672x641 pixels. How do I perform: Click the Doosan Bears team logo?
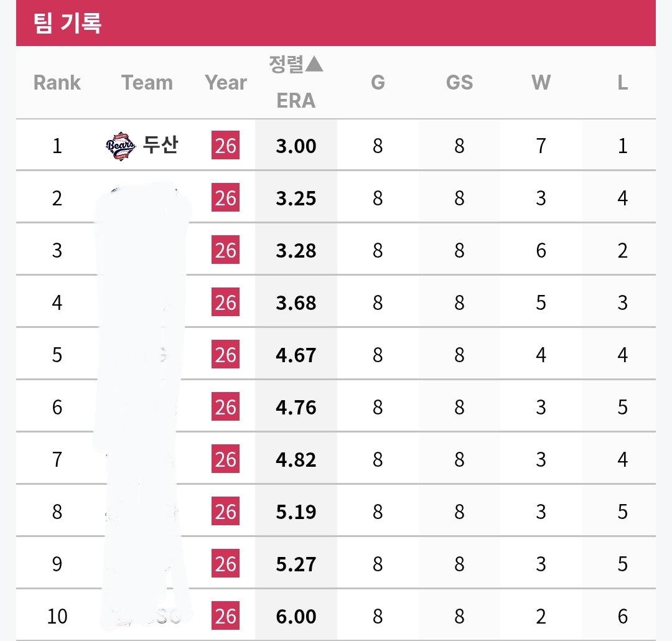121,146
